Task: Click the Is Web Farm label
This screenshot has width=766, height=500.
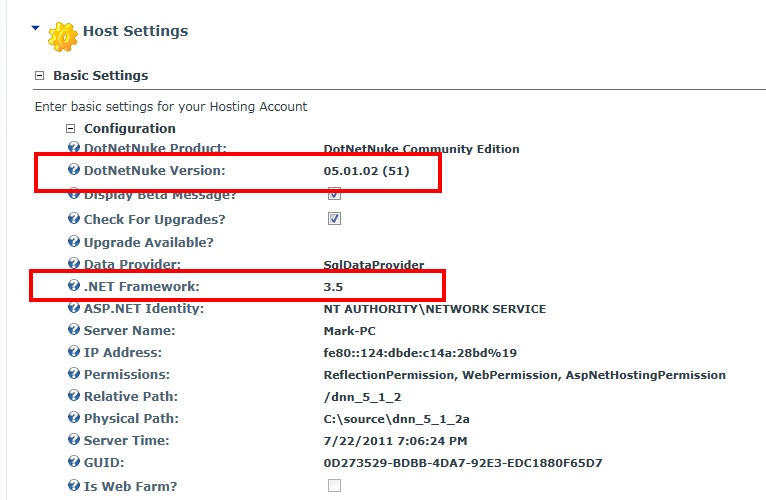Action: tap(130, 486)
